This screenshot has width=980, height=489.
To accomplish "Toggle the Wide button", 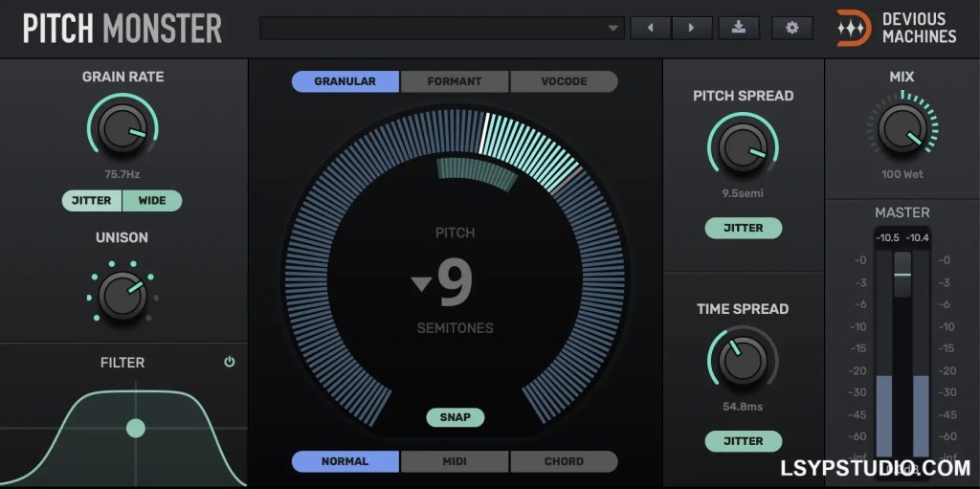I will pyautogui.click(x=152, y=201).
